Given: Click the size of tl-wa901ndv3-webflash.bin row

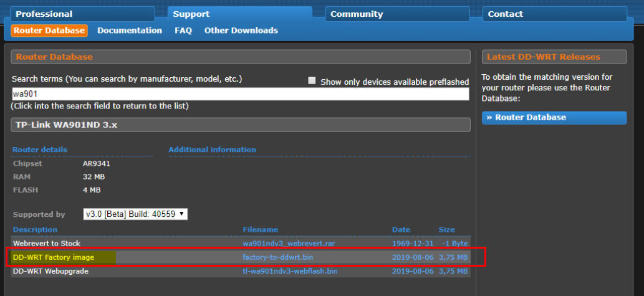Looking at the screenshot, I should point(453,271).
